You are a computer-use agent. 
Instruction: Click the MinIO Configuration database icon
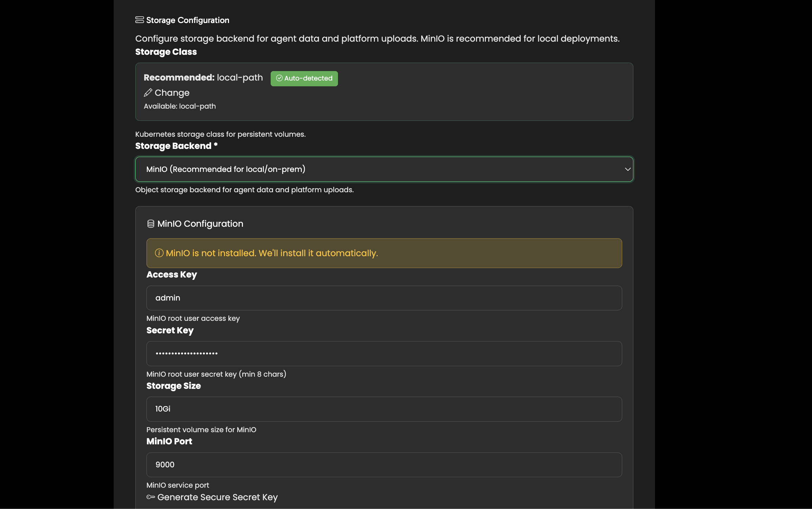pyautogui.click(x=151, y=224)
